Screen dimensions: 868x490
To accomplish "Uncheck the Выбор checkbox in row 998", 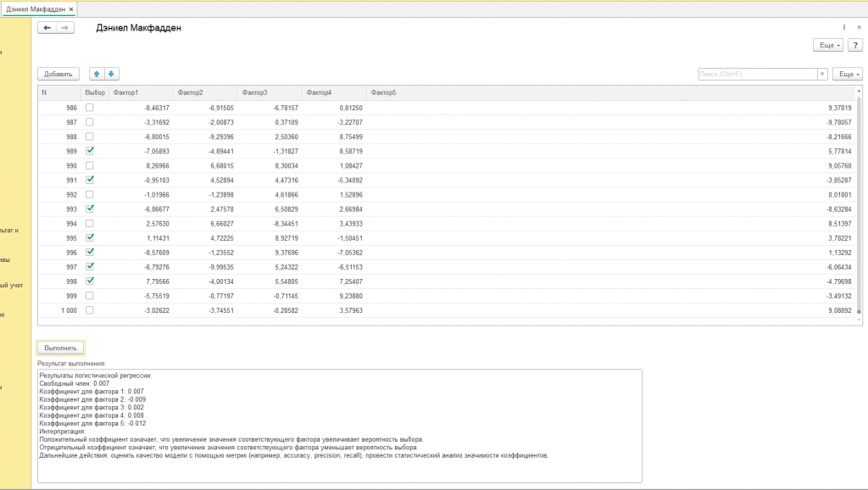I will click(90, 281).
